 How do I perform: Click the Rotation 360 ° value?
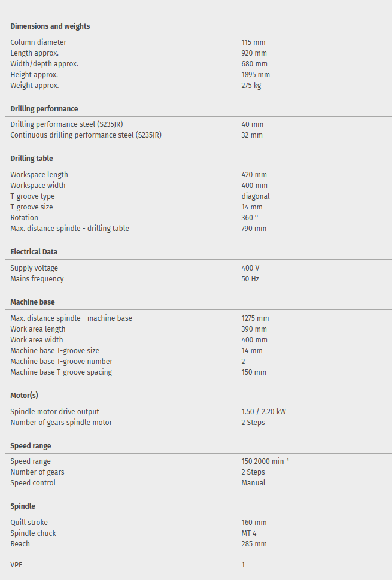click(x=250, y=218)
